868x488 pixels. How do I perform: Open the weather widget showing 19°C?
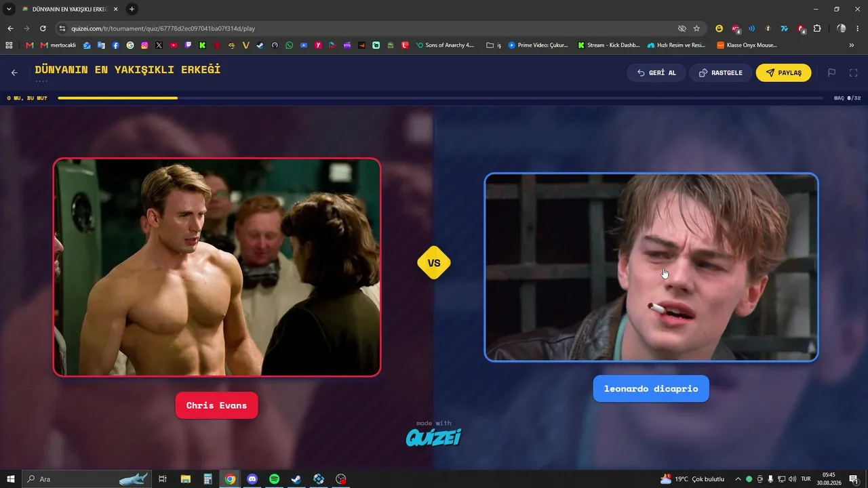click(692, 479)
